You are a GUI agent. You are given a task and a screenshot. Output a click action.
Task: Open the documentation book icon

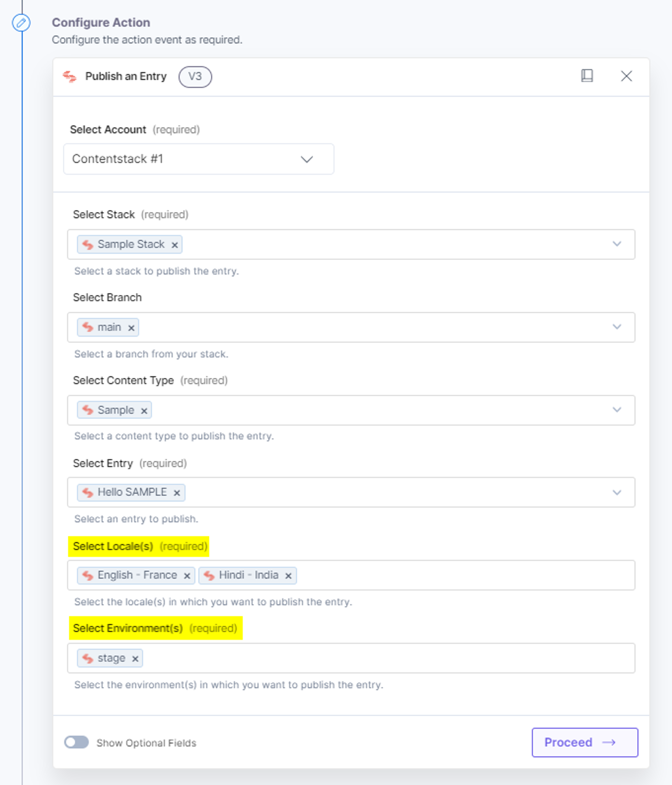[x=587, y=76]
